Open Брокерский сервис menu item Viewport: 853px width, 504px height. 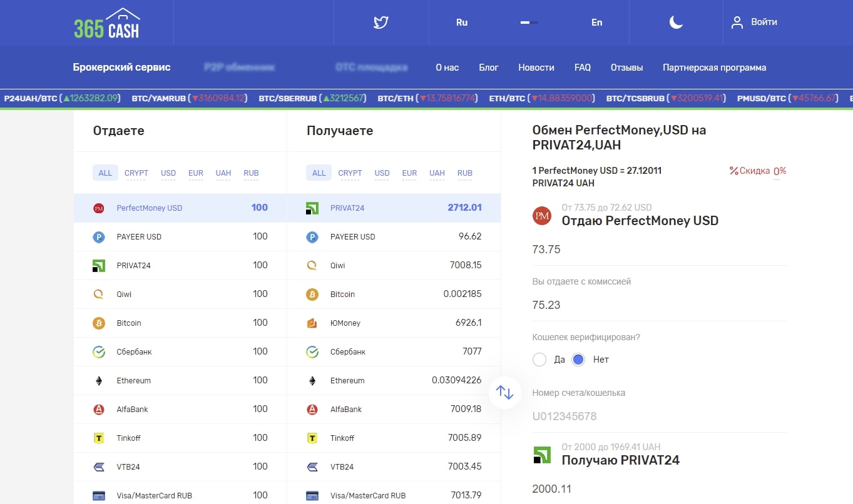(x=121, y=68)
